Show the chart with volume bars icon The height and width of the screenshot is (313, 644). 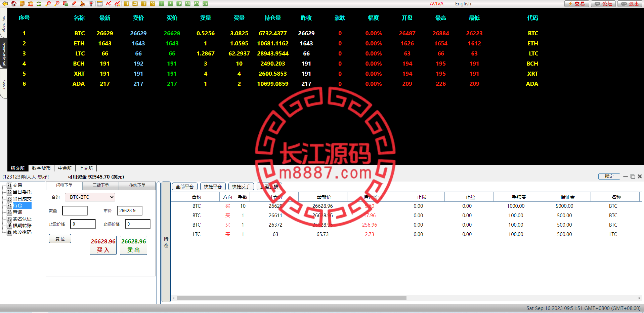pos(117,4)
